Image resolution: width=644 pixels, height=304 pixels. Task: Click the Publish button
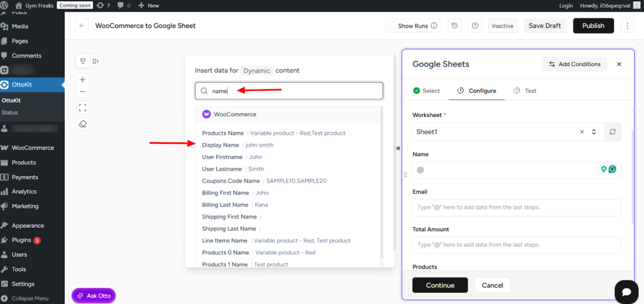[x=593, y=26]
